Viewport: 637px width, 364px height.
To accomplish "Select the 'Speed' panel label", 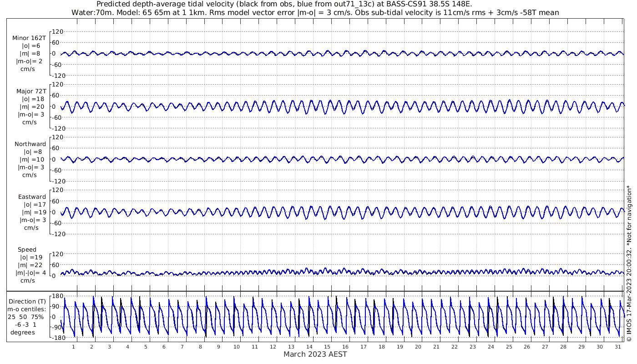I will point(27,250).
